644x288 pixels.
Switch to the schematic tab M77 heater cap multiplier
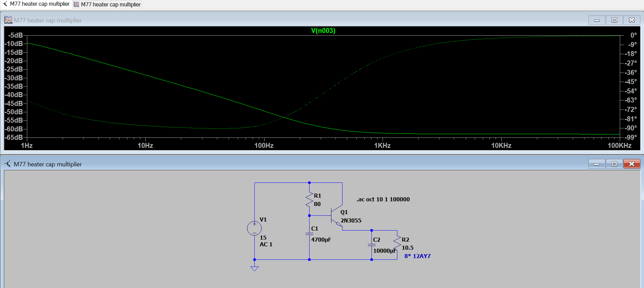coord(36,4)
